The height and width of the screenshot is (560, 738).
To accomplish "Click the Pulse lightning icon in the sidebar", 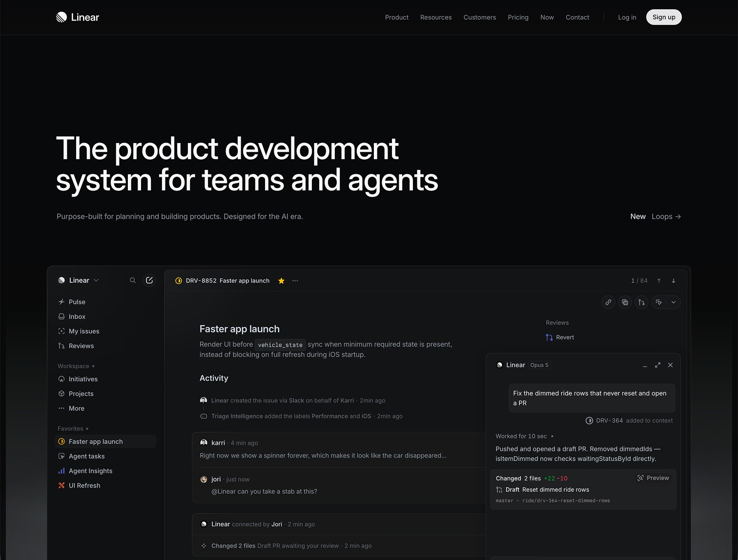I will point(61,302).
